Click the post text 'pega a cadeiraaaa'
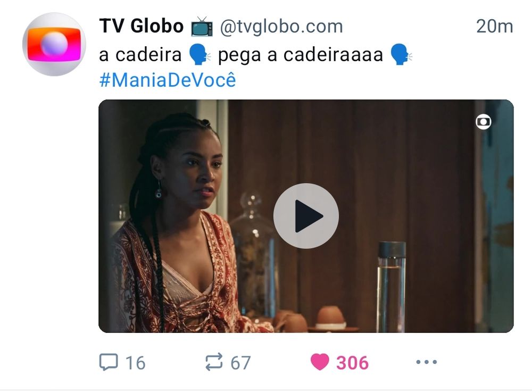This screenshot has width=532, height=392. (300, 55)
